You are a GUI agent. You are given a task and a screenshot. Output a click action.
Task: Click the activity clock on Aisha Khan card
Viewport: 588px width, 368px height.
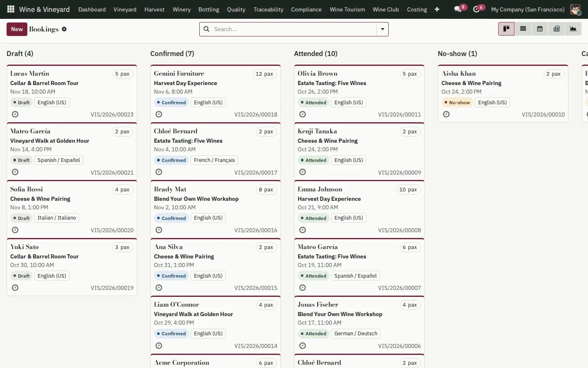(x=446, y=114)
